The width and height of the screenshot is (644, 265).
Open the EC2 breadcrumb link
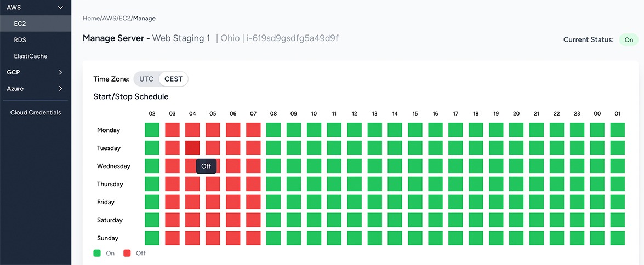[125, 18]
